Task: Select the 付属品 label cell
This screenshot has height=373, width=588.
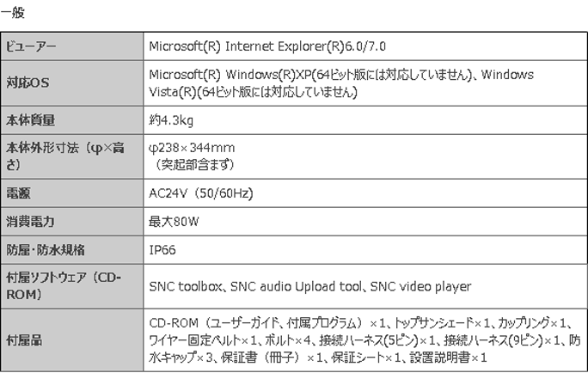Action: [72, 340]
